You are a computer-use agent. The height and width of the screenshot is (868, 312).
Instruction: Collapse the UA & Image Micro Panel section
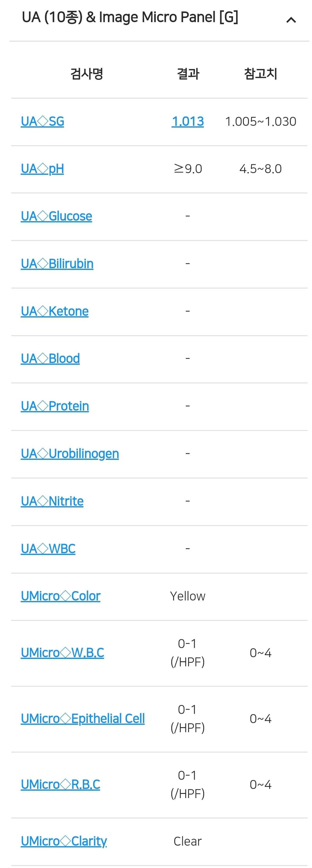click(x=291, y=20)
